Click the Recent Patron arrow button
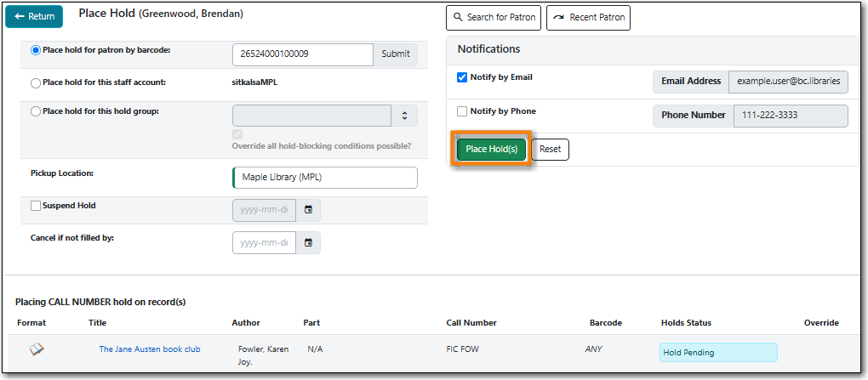Viewport: 868px width, 380px height. point(588,17)
